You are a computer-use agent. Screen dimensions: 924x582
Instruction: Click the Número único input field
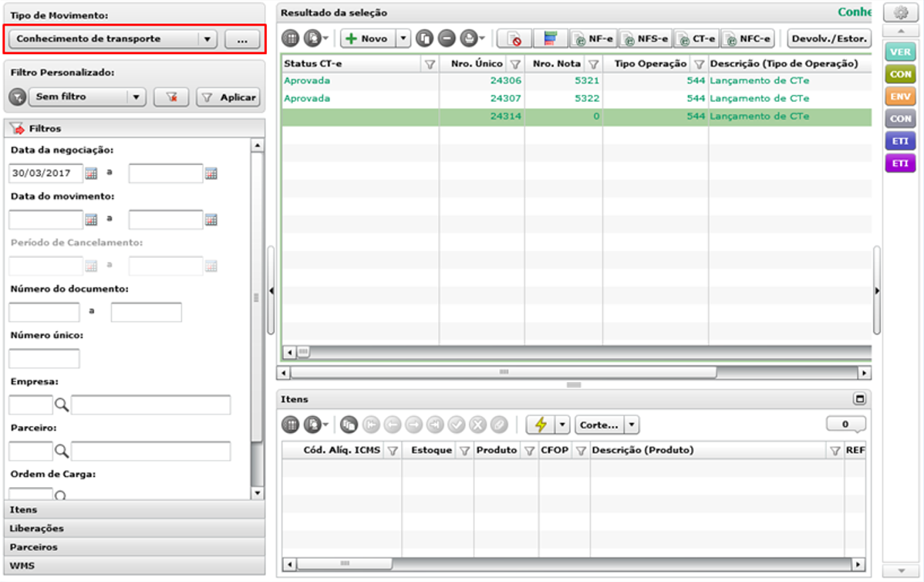(x=44, y=358)
